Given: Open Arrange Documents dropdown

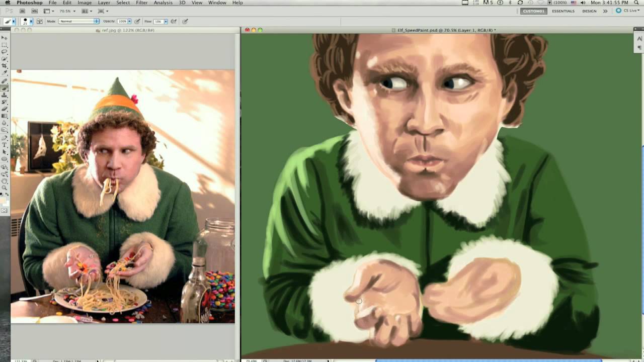Looking at the screenshot, I should (87, 11).
